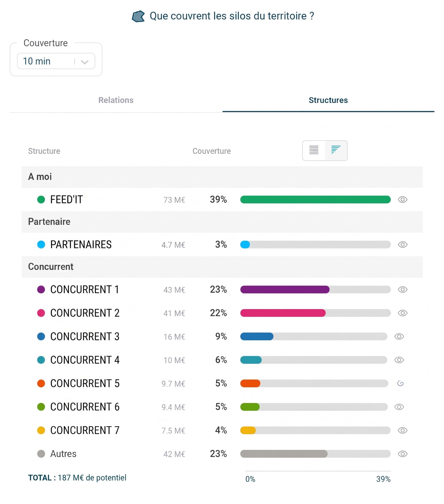Click the orange CONCURRENT 5 color dot
This screenshot has height=504, width=444.
pos(41,383)
